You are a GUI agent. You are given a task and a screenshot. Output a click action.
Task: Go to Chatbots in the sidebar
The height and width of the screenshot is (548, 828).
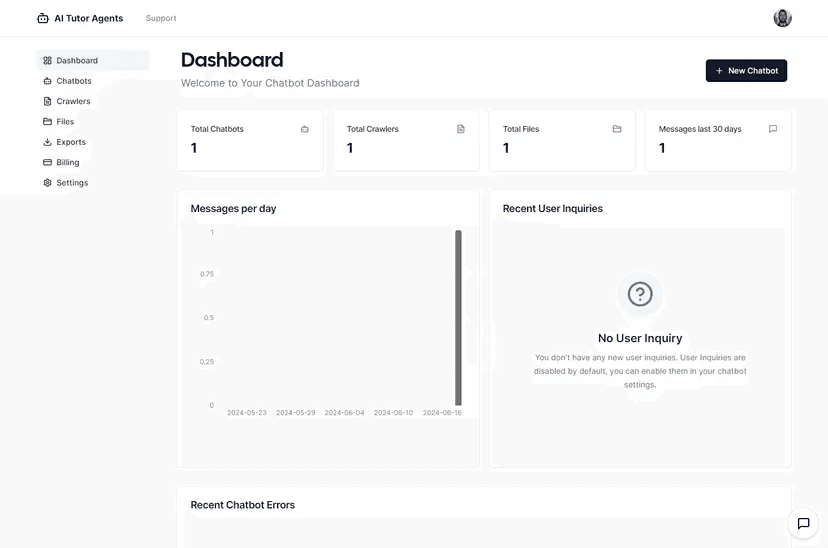92,81
